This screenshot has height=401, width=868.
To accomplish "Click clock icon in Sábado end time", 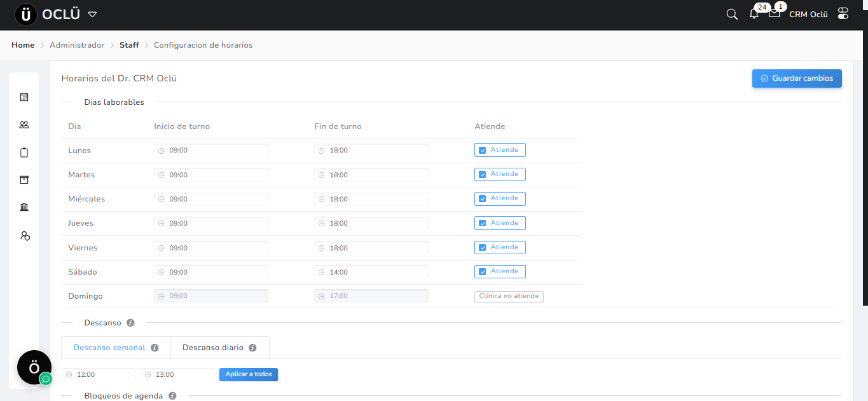I will (322, 272).
